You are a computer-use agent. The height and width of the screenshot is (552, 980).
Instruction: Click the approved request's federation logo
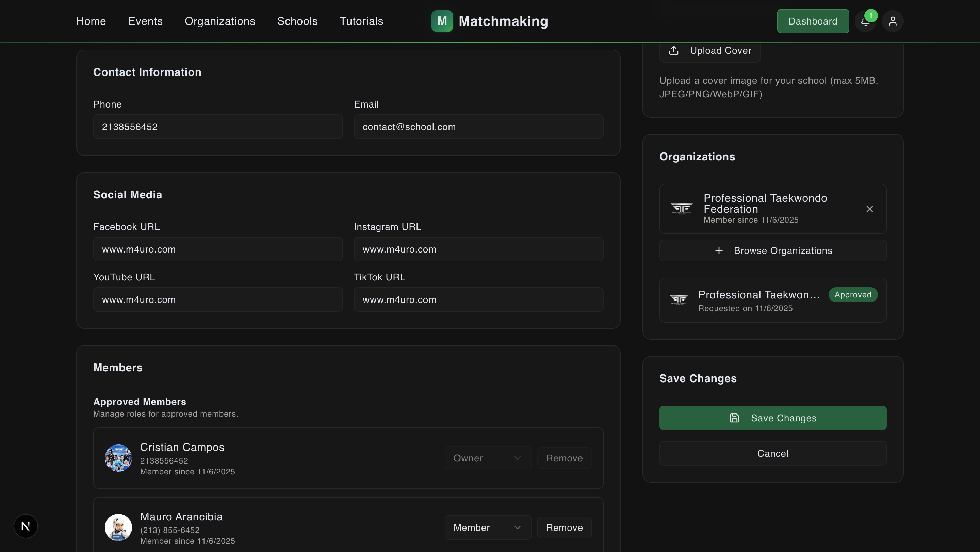679,300
